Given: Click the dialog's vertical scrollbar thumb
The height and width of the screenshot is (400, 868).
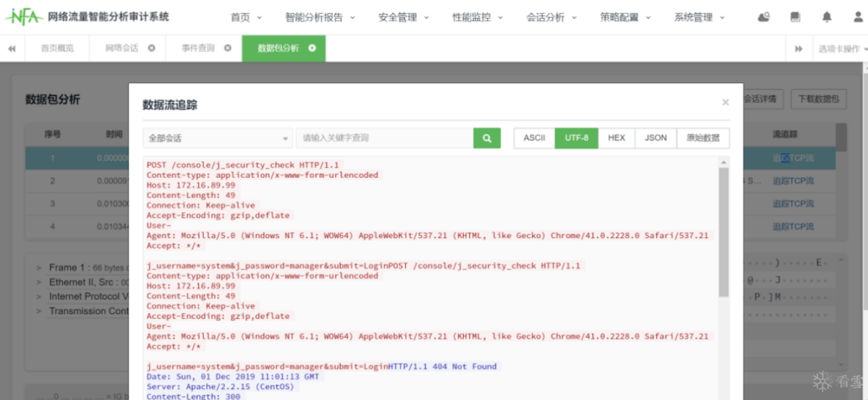Looking at the screenshot, I should (x=723, y=231).
